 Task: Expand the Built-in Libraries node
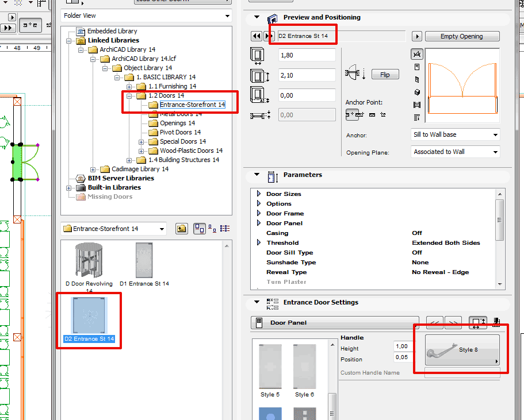click(69, 188)
